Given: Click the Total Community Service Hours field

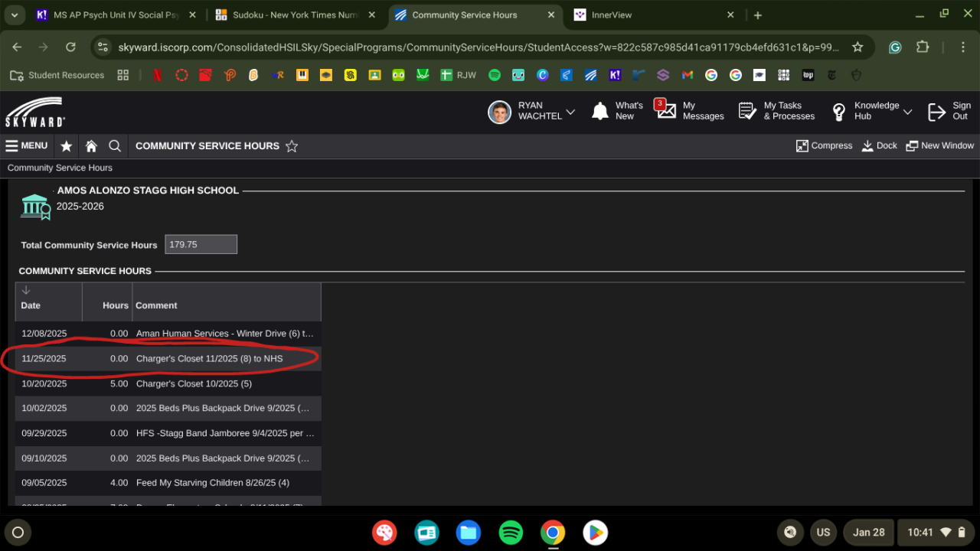Looking at the screenshot, I should pyautogui.click(x=201, y=244).
